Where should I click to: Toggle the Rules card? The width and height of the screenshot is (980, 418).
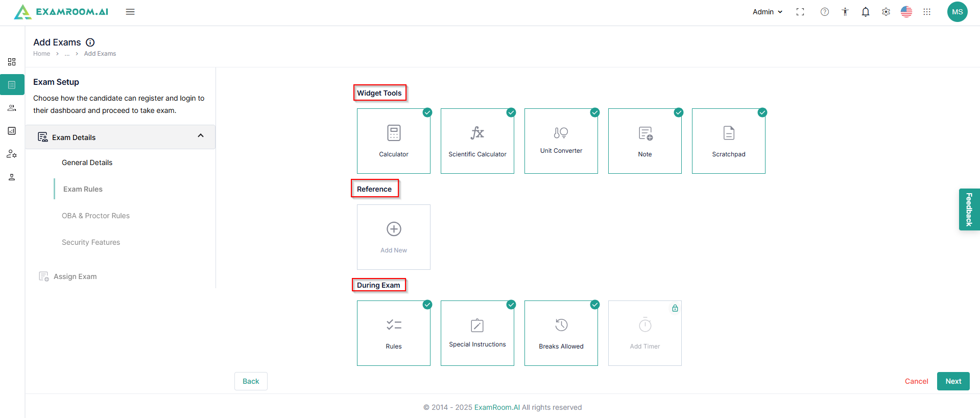[x=394, y=333]
